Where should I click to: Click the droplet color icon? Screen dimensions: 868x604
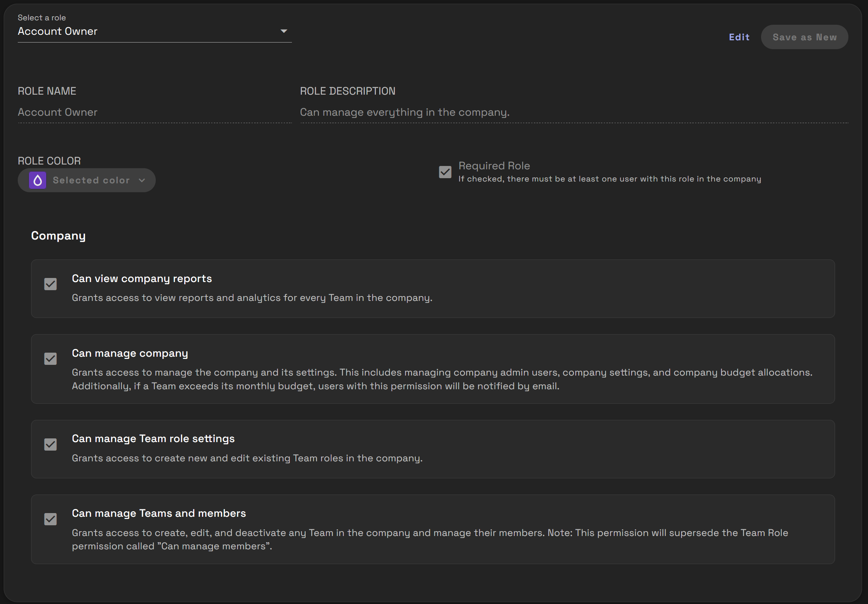coord(37,180)
